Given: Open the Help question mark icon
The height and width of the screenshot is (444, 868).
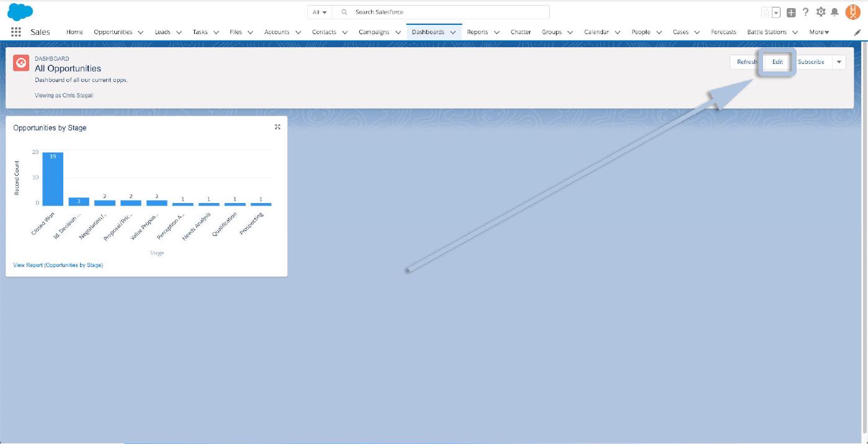Looking at the screenshot, I should pyautogui.click(x=806, y=12).
